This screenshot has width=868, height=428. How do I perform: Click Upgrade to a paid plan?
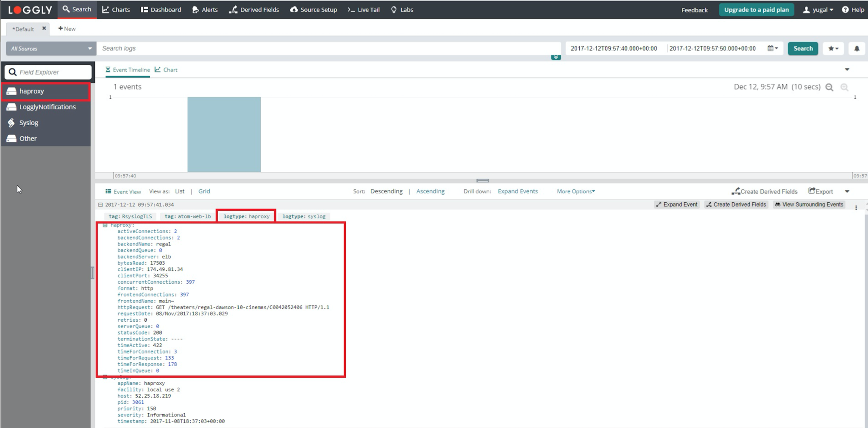(757, 9)
